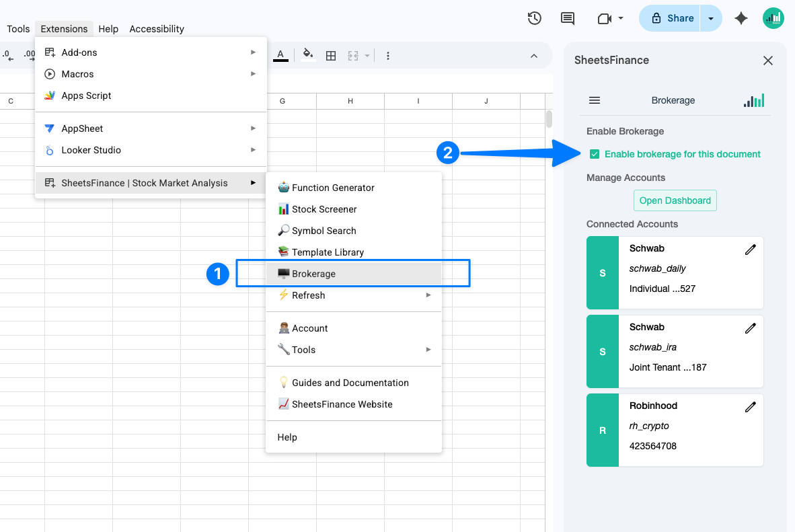Open the Accessibility menu
This screenshot has width=795, height=532.
[x=157, y=29]
